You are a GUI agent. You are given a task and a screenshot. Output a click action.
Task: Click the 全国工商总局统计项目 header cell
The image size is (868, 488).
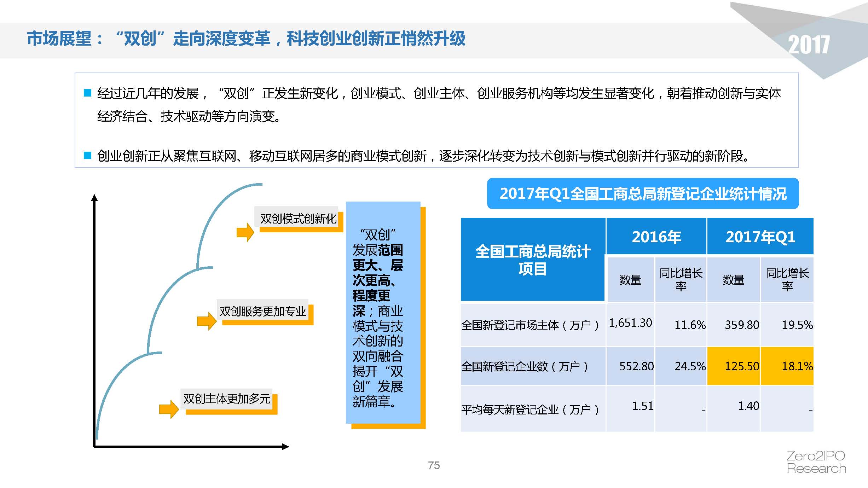pyautogui.click(x=533, y=260)
